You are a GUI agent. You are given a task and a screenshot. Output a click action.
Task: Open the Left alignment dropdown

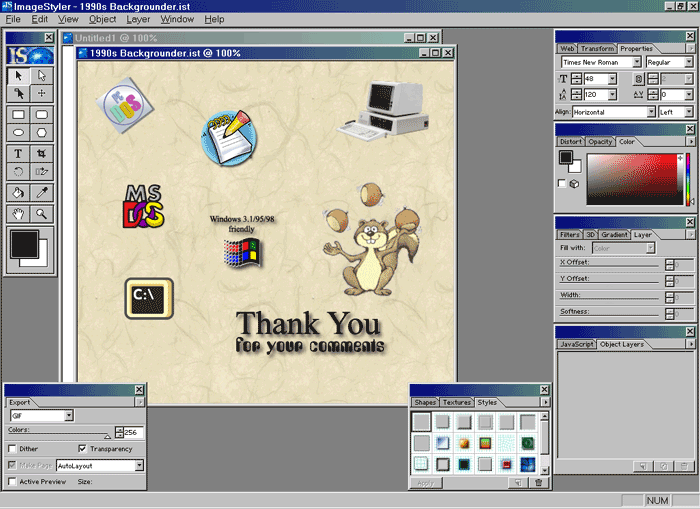689,112
